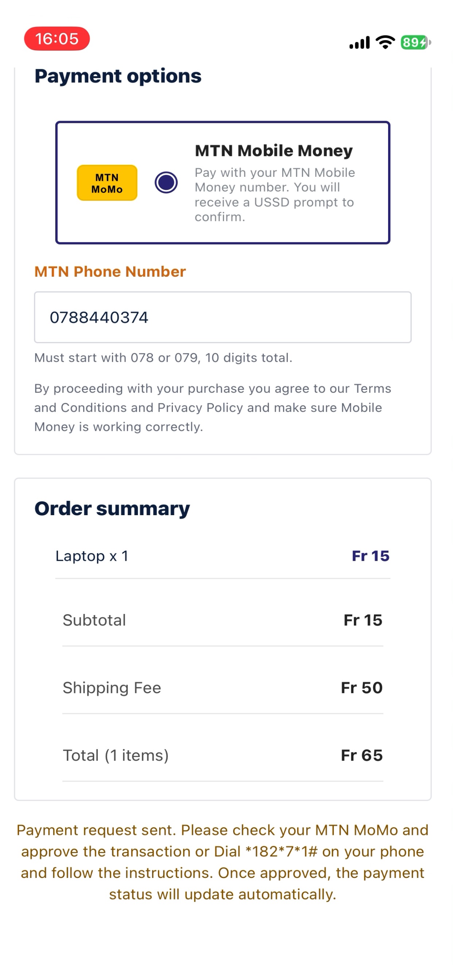Tap the Terms and Conditions agreement text

pyautogui.click(x=213, y=408)
